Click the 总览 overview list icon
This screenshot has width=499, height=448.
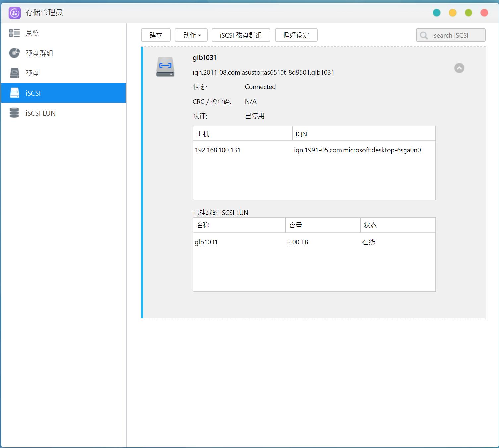point(14,33)
